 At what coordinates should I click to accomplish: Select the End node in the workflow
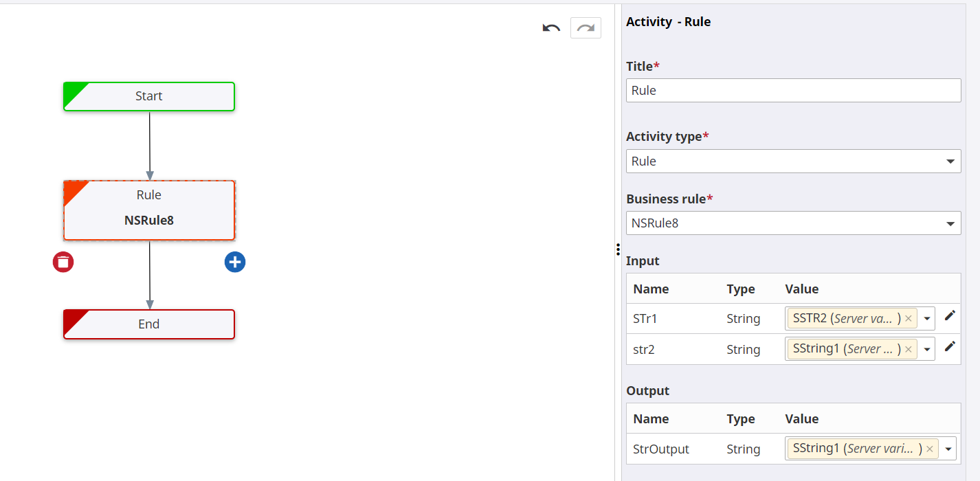(x=148, y=324)
